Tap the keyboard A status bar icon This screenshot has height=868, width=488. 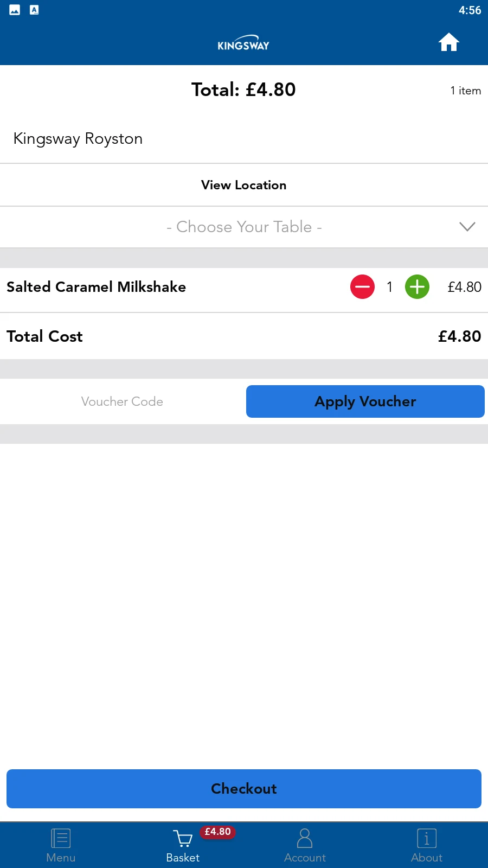34,10
